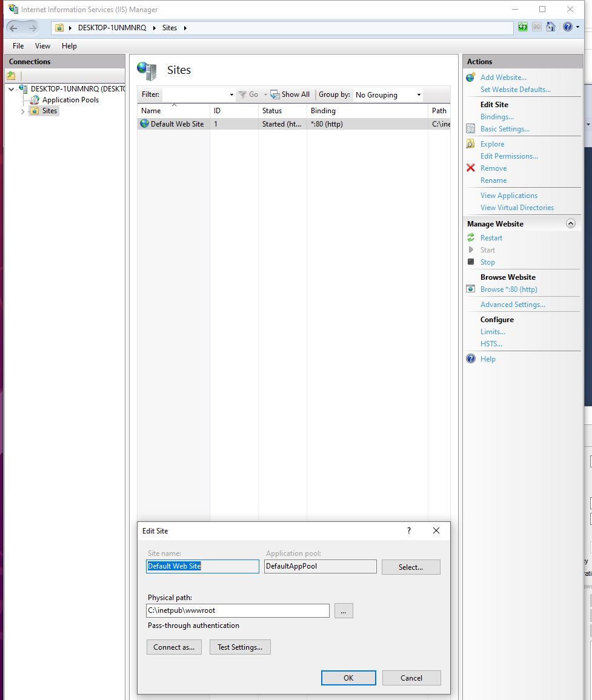Screen dimensions: 592x700
Task: Open the Go button dropdown arrow
Action: click(265, 94)
